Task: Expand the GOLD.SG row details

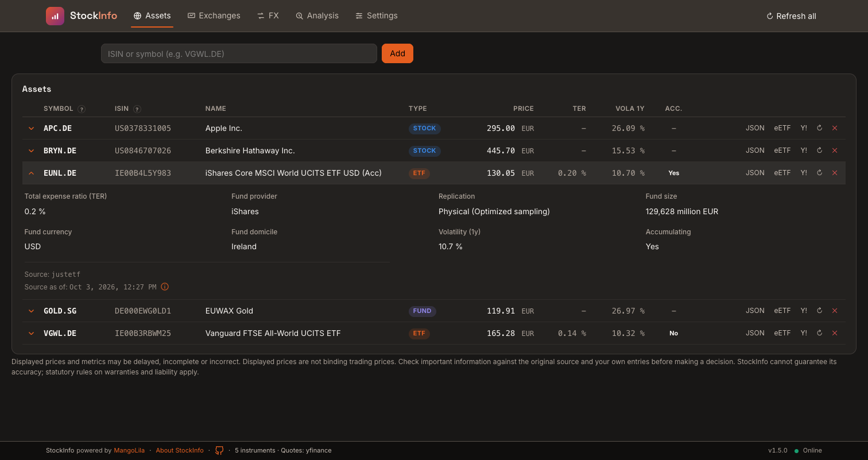Action: click(32, 311)
